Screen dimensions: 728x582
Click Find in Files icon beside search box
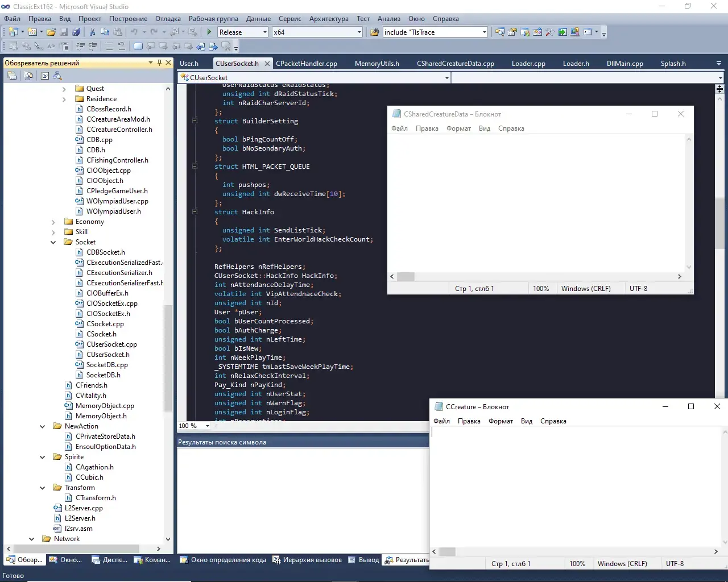(x=374, y=32)
